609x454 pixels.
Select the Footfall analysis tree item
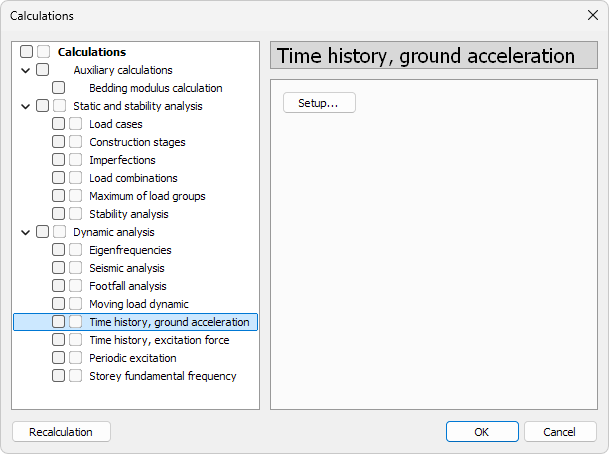[128, 286]
